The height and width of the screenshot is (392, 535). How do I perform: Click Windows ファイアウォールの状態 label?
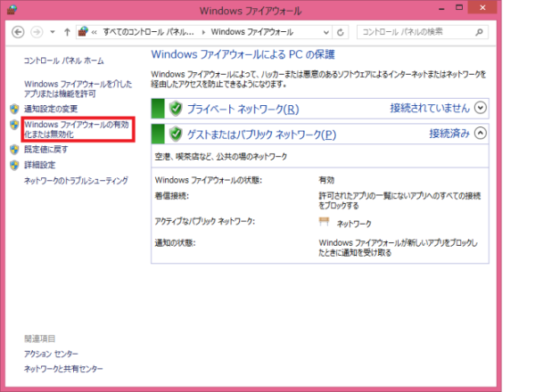pyautogui.click(x=209, y=180)
